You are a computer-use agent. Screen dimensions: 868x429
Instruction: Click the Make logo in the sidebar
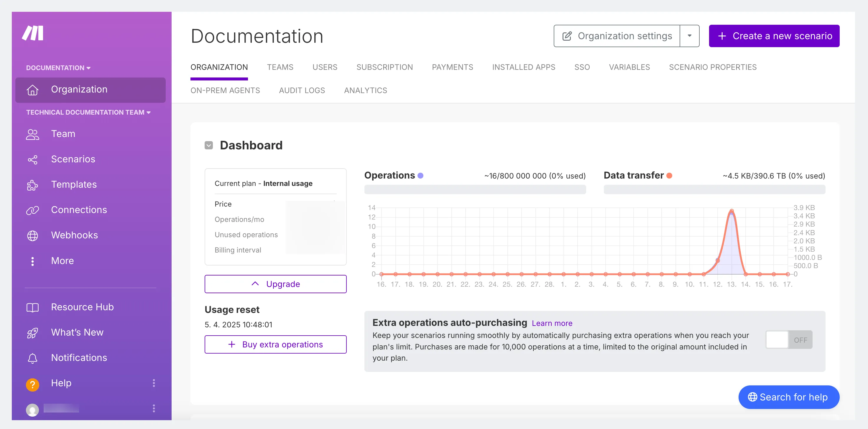click(33, 33)
